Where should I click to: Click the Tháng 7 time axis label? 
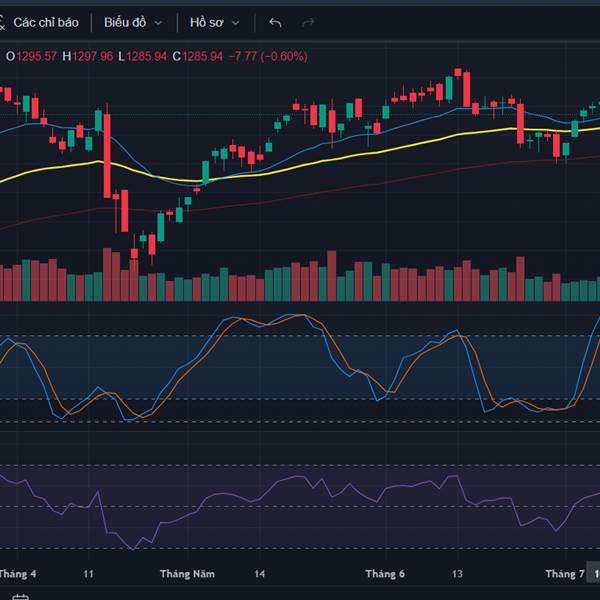point(565,574)
